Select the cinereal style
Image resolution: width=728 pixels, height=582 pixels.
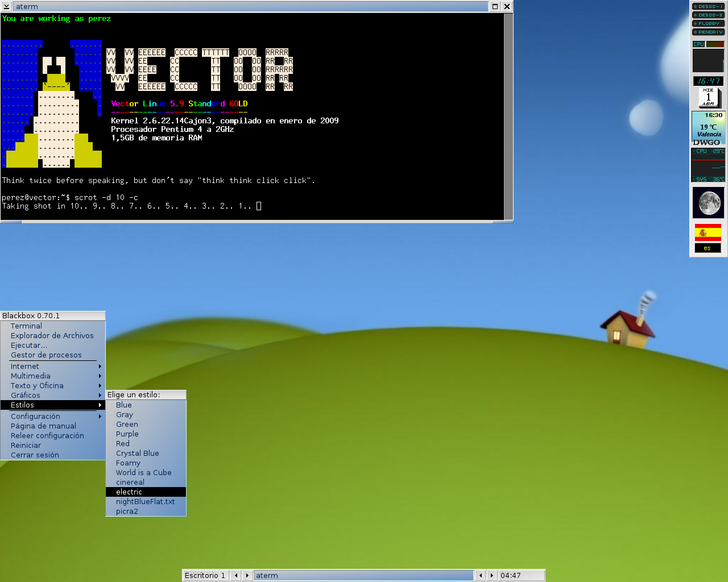point(146,483)
